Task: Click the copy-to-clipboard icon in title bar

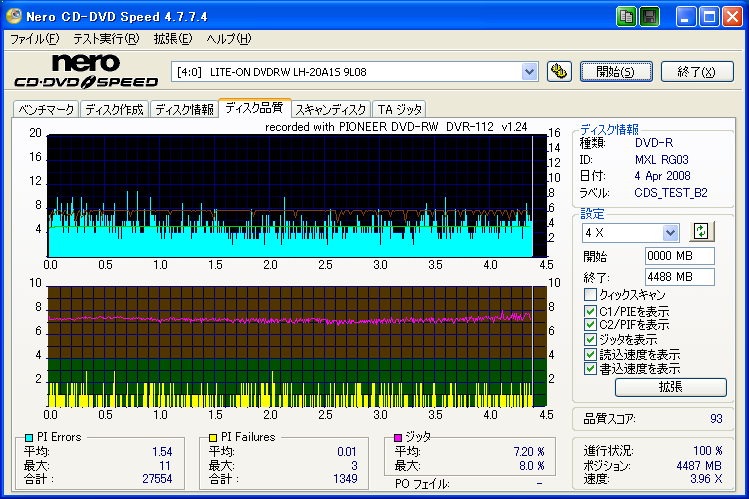Action: pos(626,17)
